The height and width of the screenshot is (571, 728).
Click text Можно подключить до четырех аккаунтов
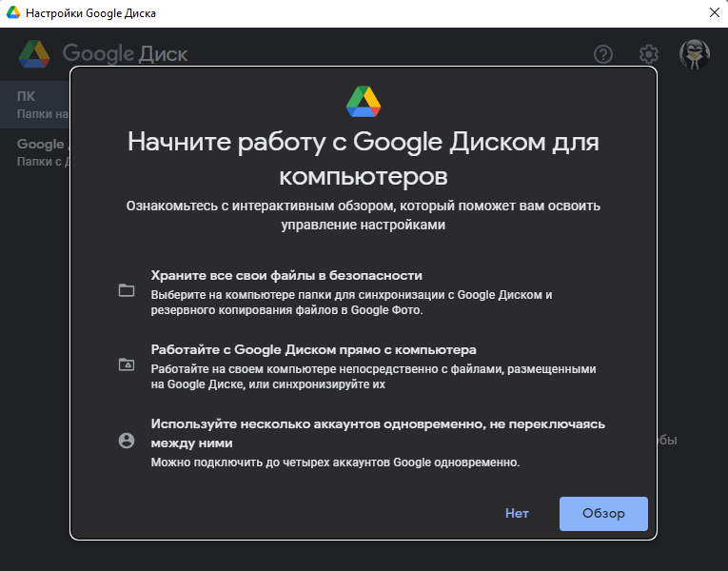pyautogui.click(x=335, y=463)
